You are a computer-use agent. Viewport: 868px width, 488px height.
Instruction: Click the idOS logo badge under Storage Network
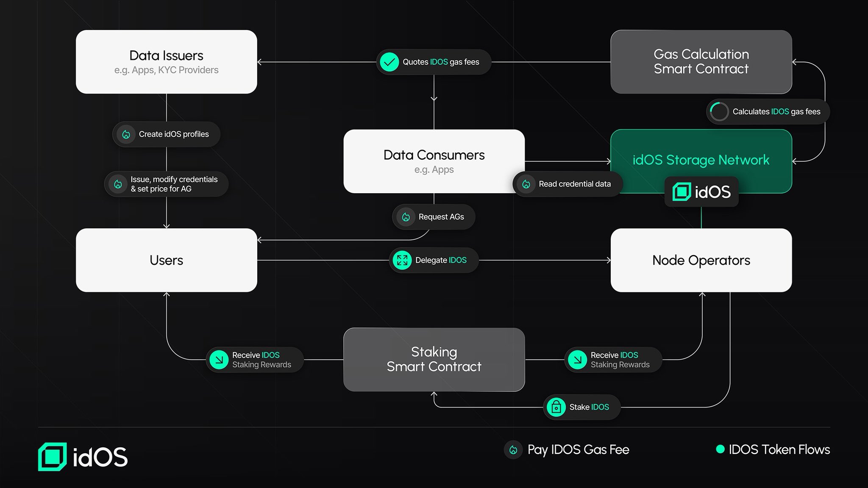[701, 191]
